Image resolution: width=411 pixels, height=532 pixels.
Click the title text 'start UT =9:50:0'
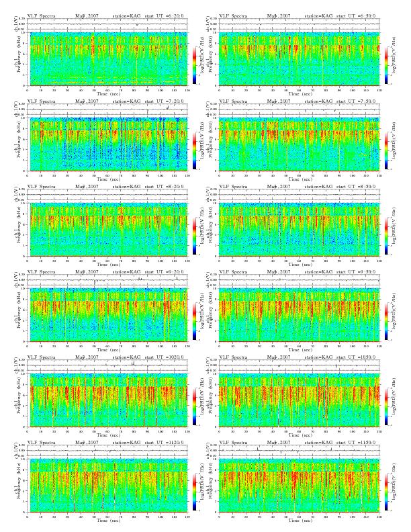pos(357,272)
